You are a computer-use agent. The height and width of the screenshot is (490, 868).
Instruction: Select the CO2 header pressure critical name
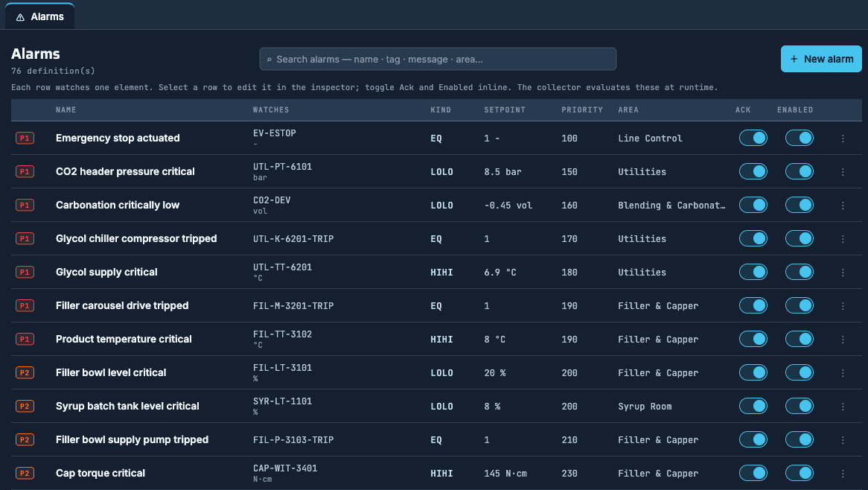pos(125,171)
